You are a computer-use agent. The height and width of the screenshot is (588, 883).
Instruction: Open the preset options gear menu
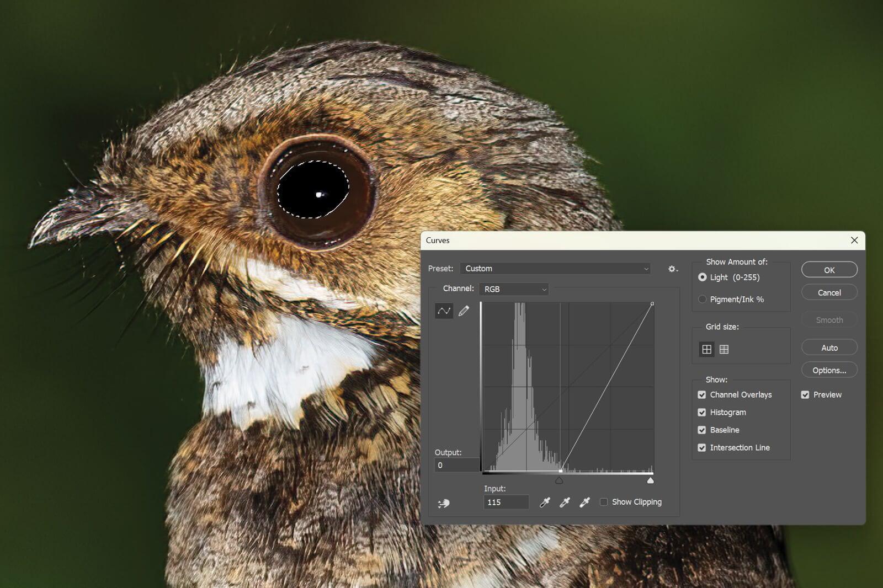(x=672, y=269)
